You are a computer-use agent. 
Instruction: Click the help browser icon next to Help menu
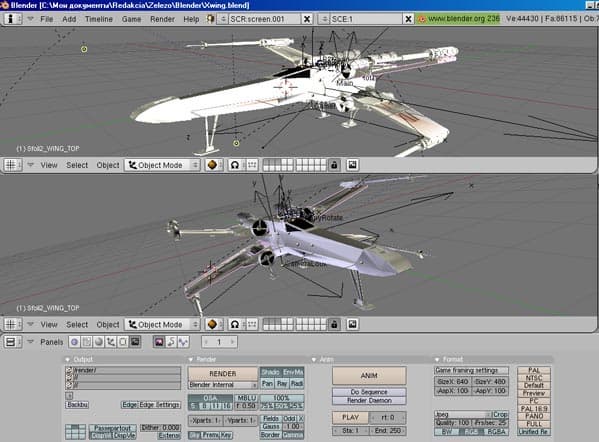tap(210, 19)
